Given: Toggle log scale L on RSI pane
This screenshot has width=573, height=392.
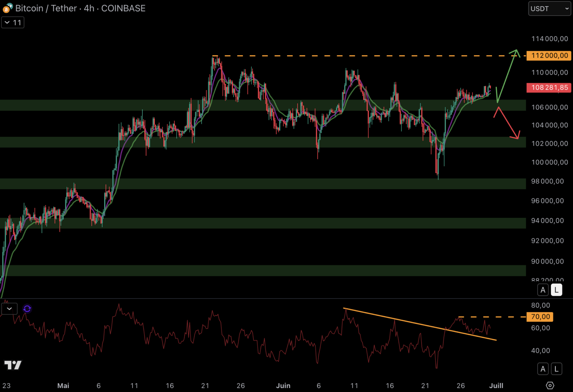Looking at the screenshot, I should [x=556, y=369].
